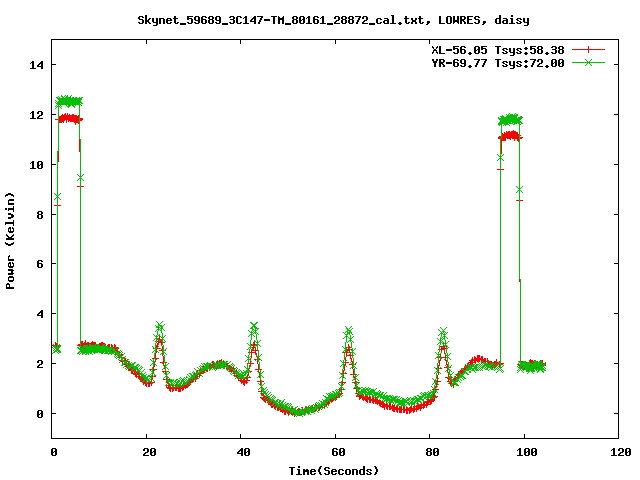Click the green YR legend line sample
640x480 pixels.
click(588, 62)
